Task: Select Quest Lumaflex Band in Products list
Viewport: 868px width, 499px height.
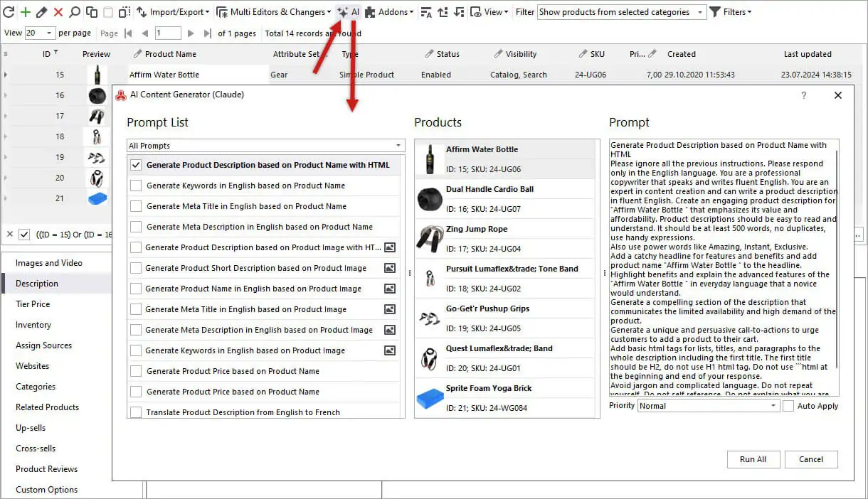Action: pos(504,358)
